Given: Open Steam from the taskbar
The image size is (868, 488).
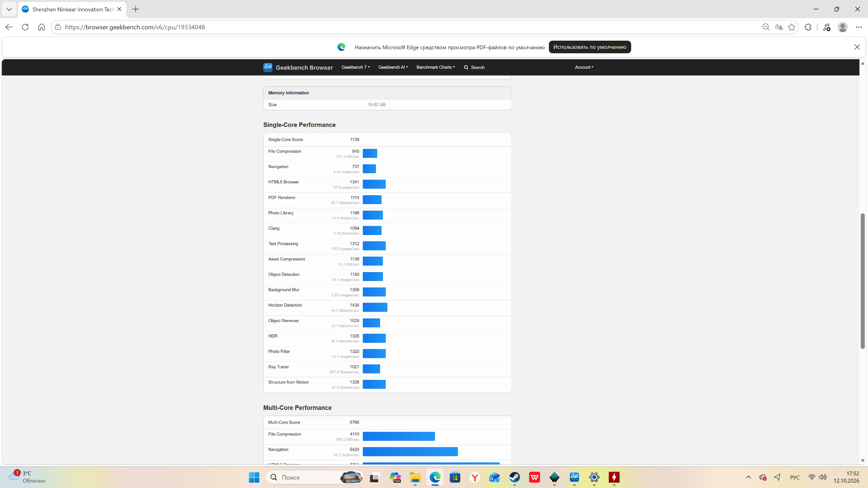Looking at the screenshot, I should point(514,477).
